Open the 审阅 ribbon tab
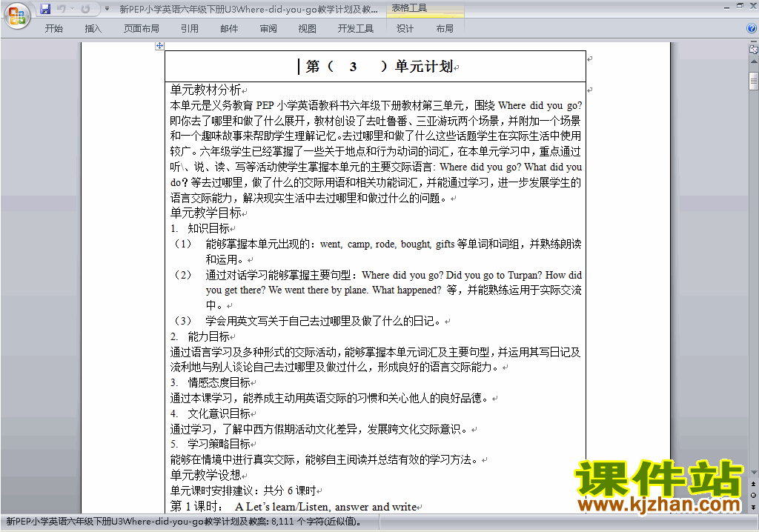The height and width of the screenshot is (532, 759). 268,29
